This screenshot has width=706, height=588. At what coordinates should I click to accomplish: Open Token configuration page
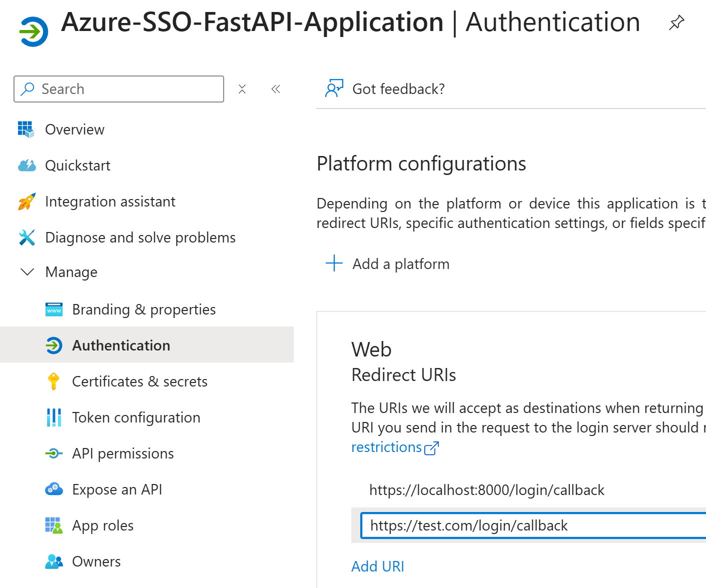(136, 417)
